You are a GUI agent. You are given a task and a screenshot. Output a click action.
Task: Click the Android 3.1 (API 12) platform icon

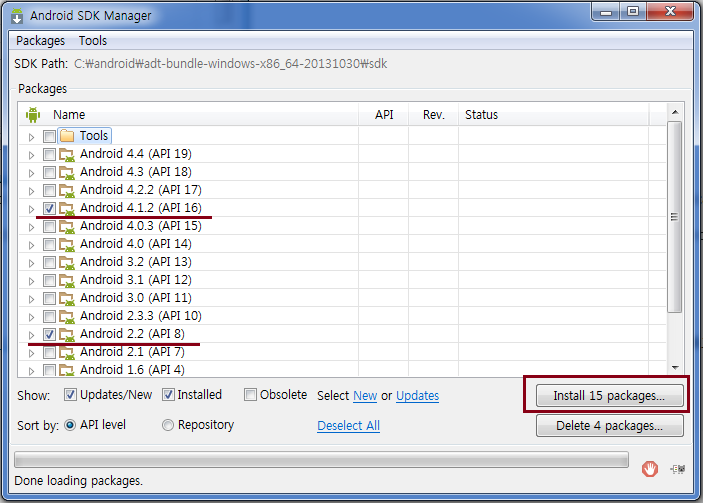pos(67,280)
